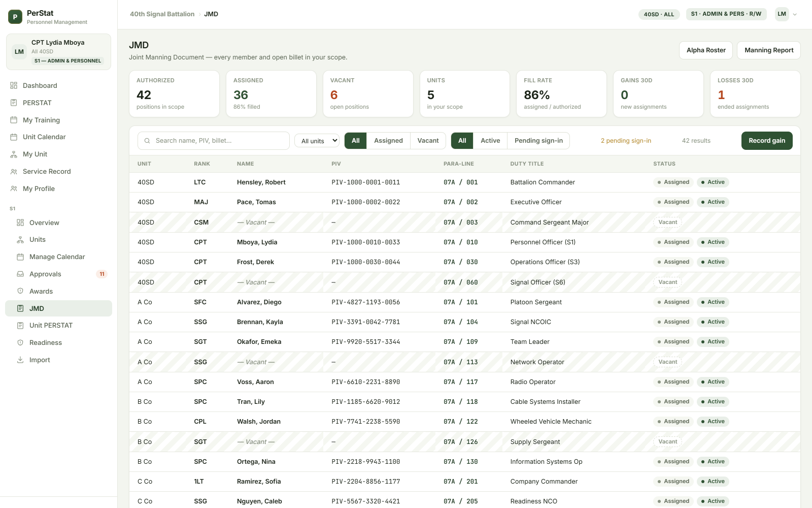812x508 pixels.
Task: Click the search name, PIV, billet field
Action: 214,141
